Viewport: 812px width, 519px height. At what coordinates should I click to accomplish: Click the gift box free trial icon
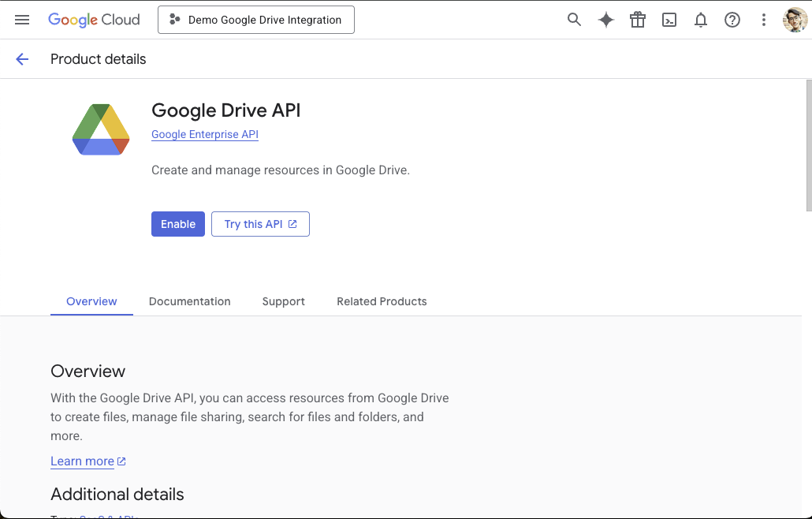pyautogui.click(x=638, y=20)
